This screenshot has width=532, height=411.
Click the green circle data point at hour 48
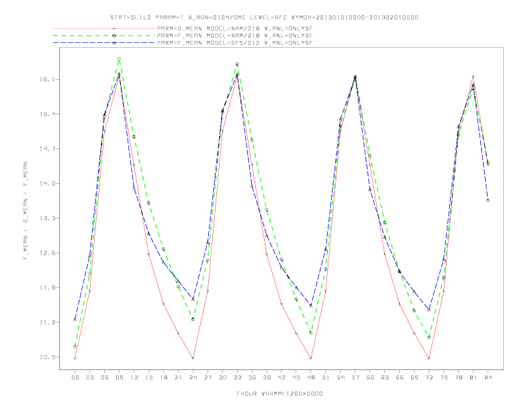pyautogui.click(x=311, y=332)
